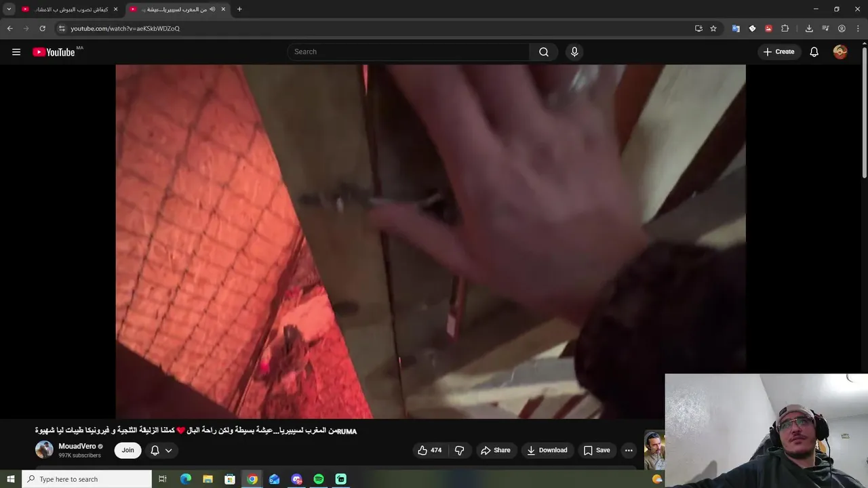Image resolution: width=868 pixels, height=488 pixels.
Task: View site information icon in address bar
Action: click(x=61, y=28)
